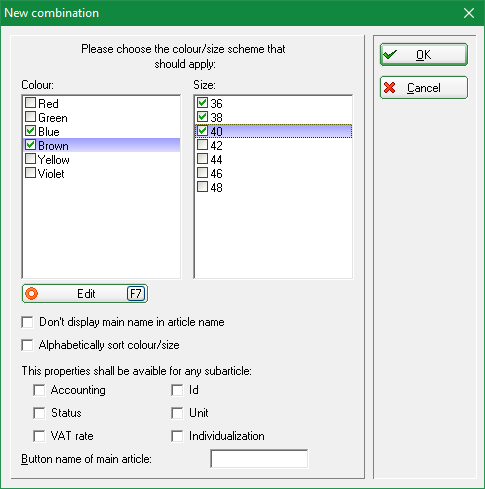This screenshot has width=485, height=489.
Task: Check the Unit property checkbox
Action: pos(177,413)
